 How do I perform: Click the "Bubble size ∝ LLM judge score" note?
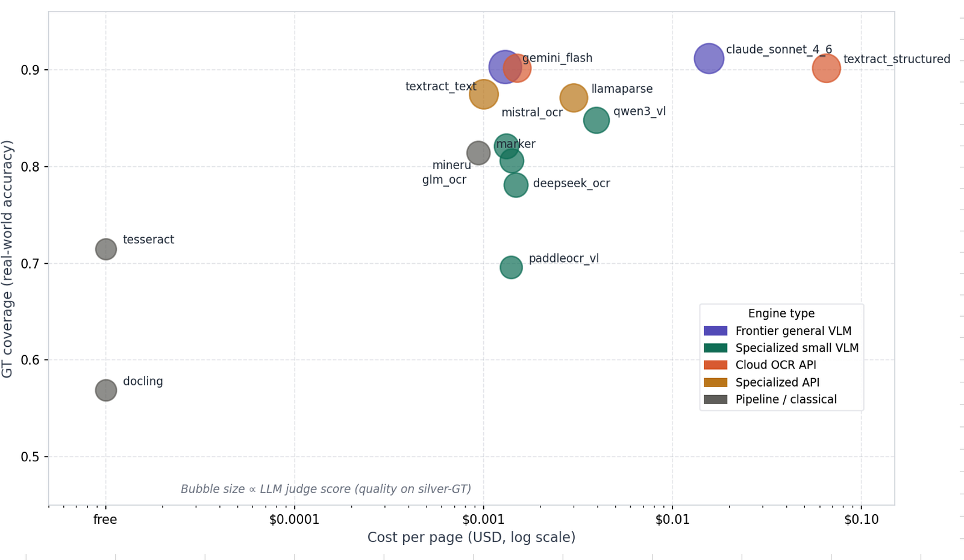[326, 489]
